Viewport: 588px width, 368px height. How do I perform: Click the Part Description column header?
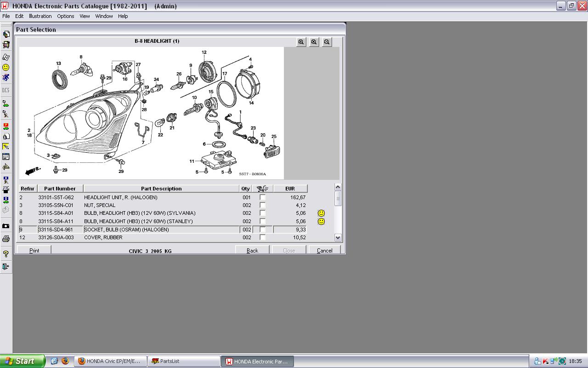click(x=161, y=189)
